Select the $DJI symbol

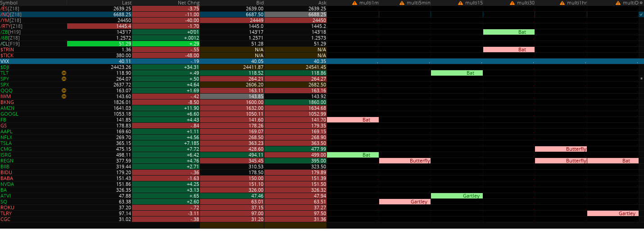(x=5, y=67)
